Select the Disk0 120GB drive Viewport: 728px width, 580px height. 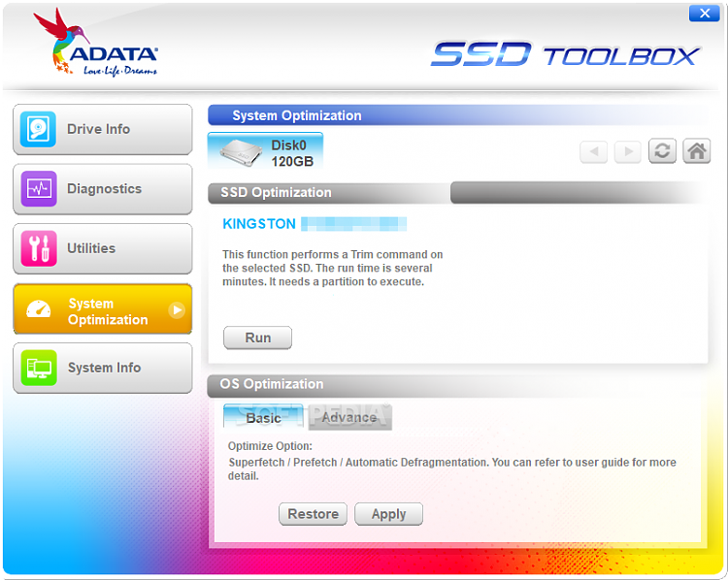pyautogui.click(x=265, y=150)
